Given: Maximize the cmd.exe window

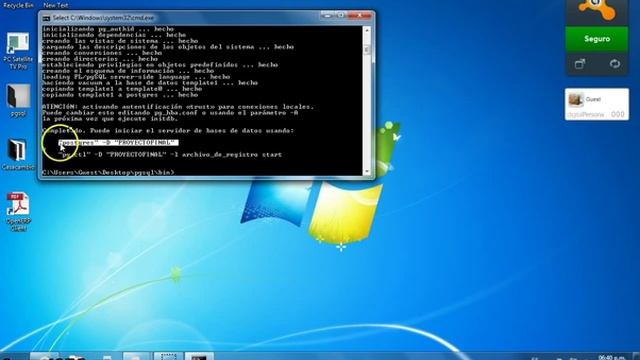Looking at the screenshot, I should (x=340, y=16).
